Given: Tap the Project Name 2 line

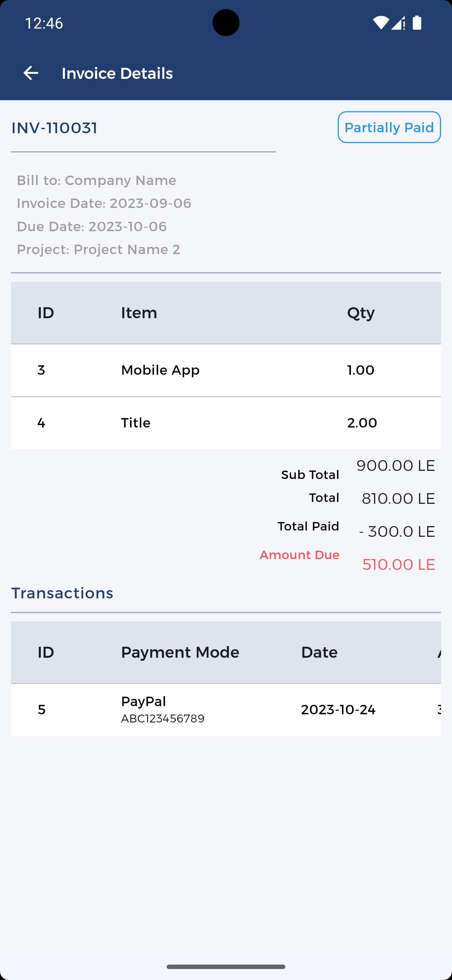Looking at the screenshot, I should coord(99,250).
